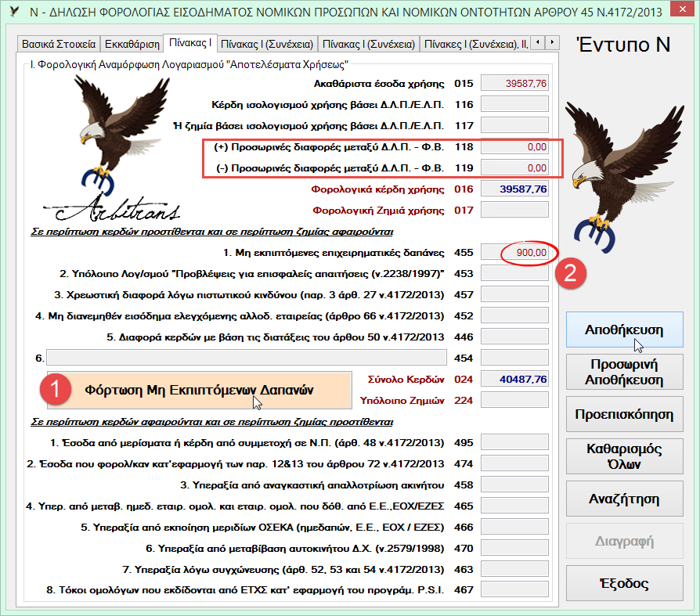Switch to the Πίνακες Ι (Συνέχεια), ΙΙ tab
Image resolution: width=700 pixels, height=616 pixels.
[476, 44]
